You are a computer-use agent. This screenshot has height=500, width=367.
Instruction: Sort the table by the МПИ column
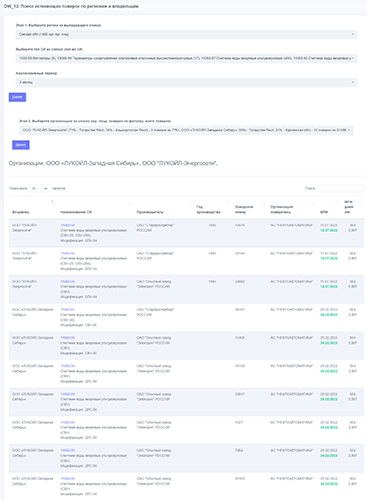[329, 207]
